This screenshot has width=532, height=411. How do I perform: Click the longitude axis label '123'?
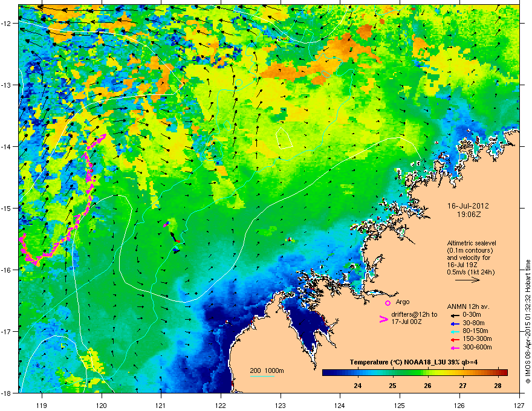tap(281, 405)
